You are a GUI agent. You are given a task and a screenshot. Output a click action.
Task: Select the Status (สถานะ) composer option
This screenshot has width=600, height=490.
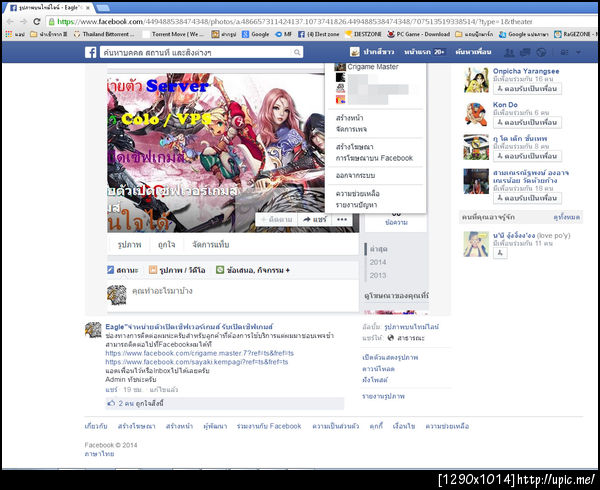click(x=123, y=270)
